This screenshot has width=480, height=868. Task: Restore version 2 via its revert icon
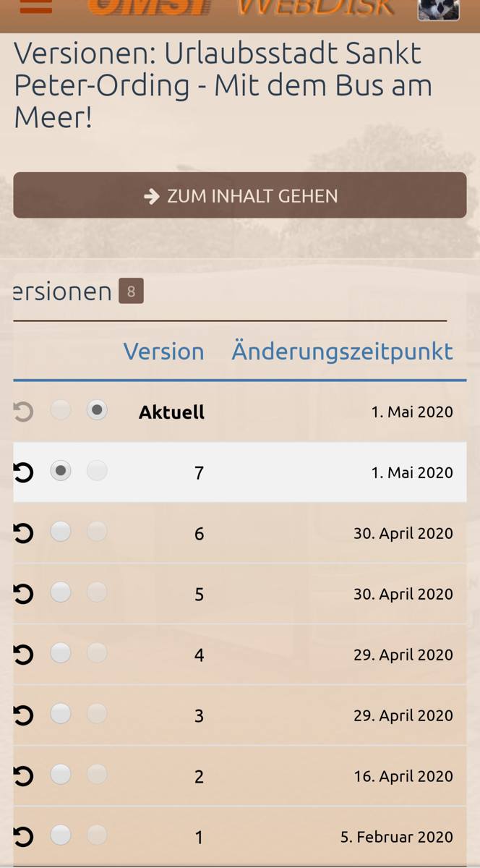(x=23, y=776)
